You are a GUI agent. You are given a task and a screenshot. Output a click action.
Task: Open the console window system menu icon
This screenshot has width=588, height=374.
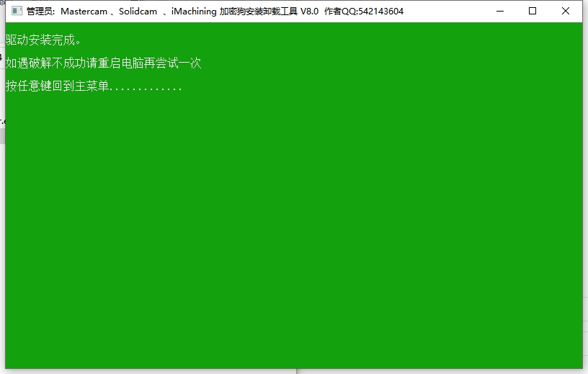[x=16, y=11]
